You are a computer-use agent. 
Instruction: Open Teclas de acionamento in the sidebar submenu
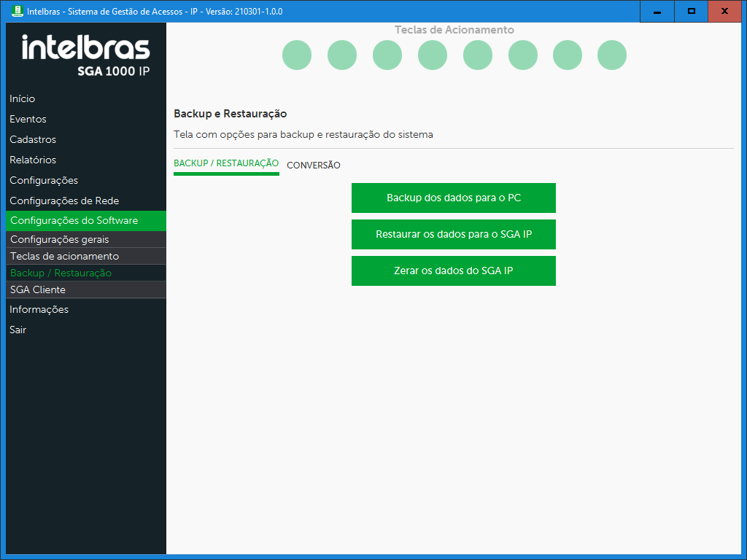tap(64, 256)
